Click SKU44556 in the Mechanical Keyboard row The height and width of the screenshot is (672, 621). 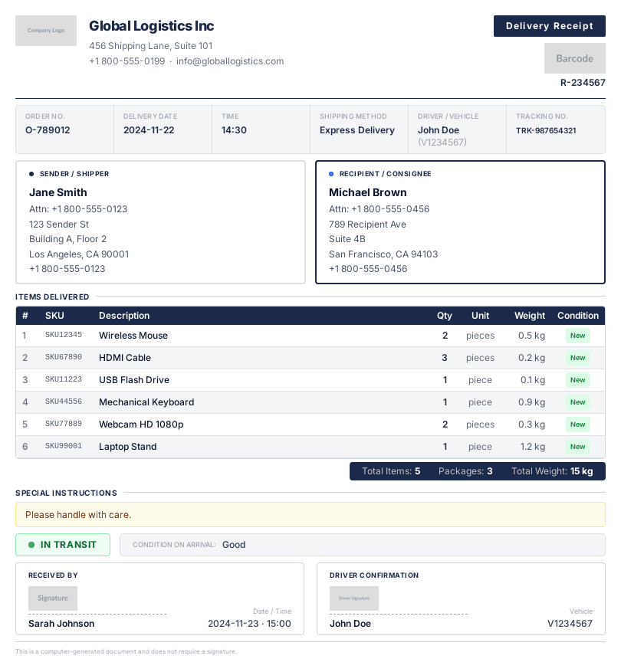pyautogui.click(x=64, y=402)
